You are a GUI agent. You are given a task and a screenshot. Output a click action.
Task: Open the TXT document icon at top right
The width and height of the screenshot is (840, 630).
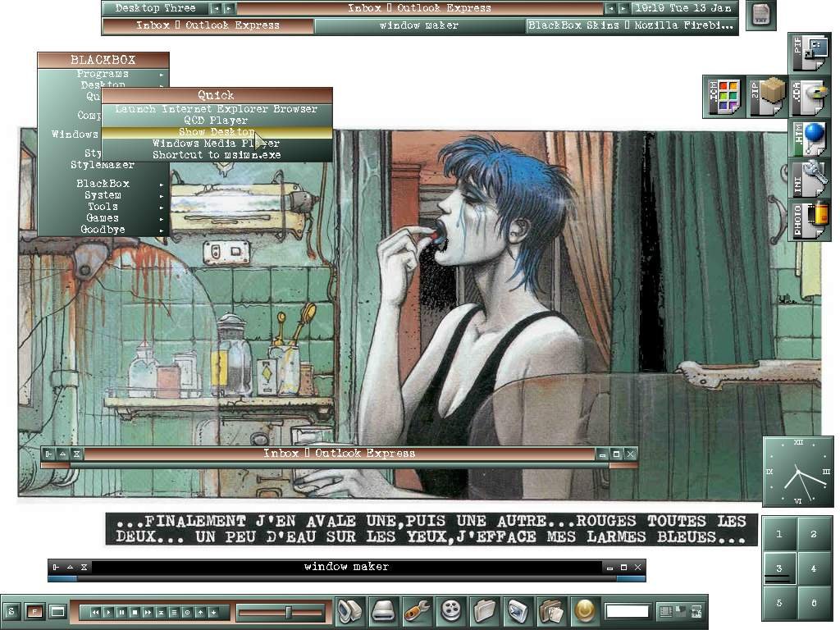(x=760, y=16)
